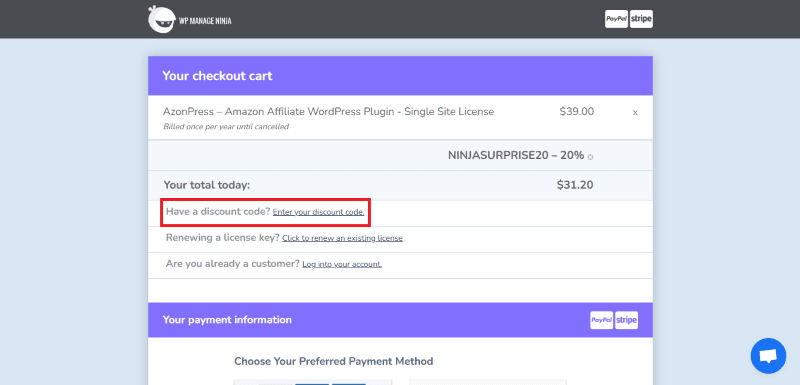Open the live chat bubble

point(768,356)
